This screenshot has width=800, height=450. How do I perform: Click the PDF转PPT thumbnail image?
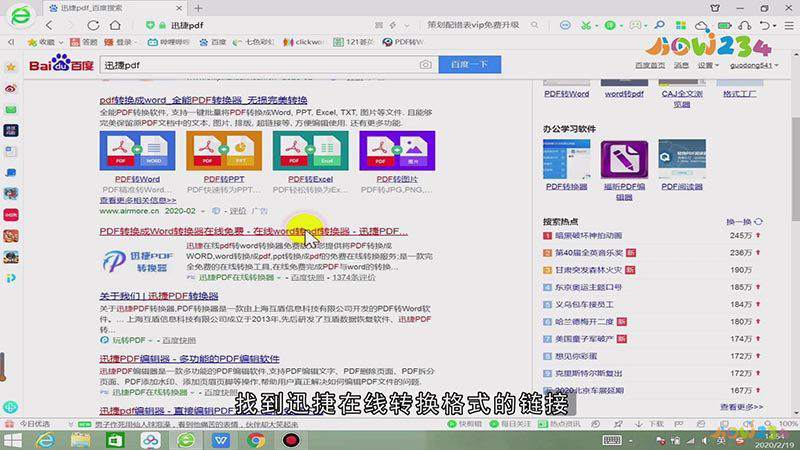224,151
